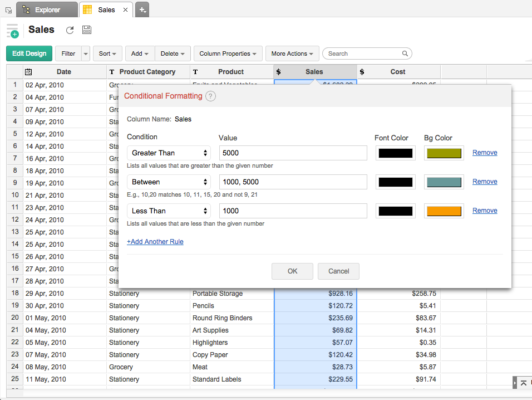Click the value field containing 1000, 5000
Screen dimensions: 532x400
tap(293, 182)
